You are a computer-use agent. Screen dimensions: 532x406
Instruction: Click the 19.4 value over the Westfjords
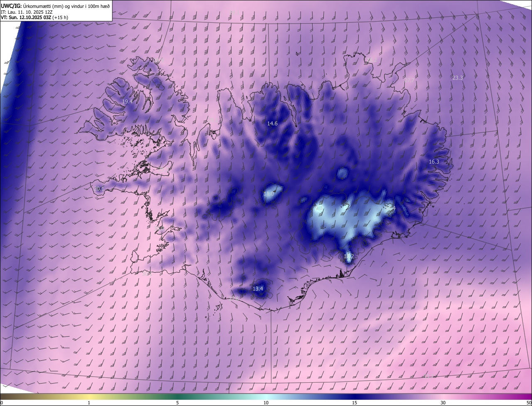pyautogui.click(x=127, y=102)
